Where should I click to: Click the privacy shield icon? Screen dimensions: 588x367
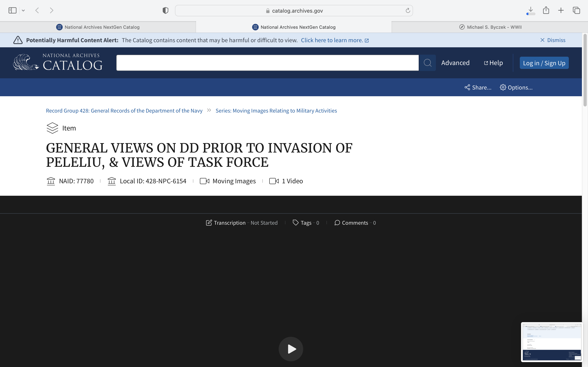[165, 10]
